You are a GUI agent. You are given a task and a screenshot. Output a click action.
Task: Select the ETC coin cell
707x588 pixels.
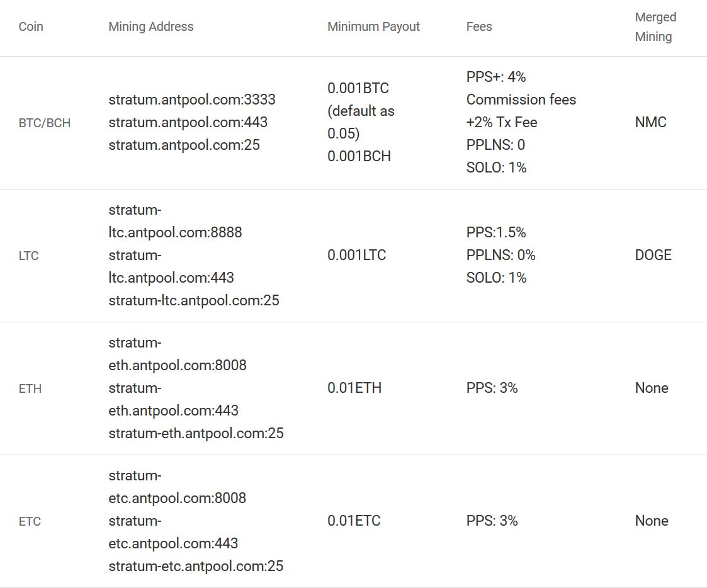point(30,522)
